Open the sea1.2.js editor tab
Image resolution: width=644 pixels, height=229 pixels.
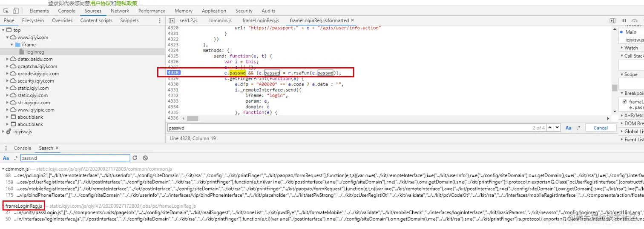click(x=189, y=20)
